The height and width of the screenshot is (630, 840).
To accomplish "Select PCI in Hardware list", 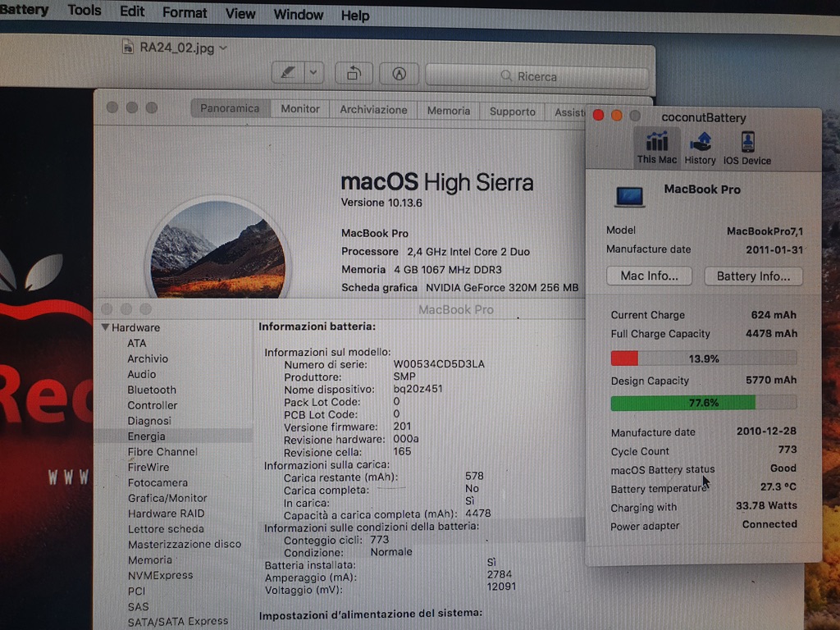I will tap(136, 591).
